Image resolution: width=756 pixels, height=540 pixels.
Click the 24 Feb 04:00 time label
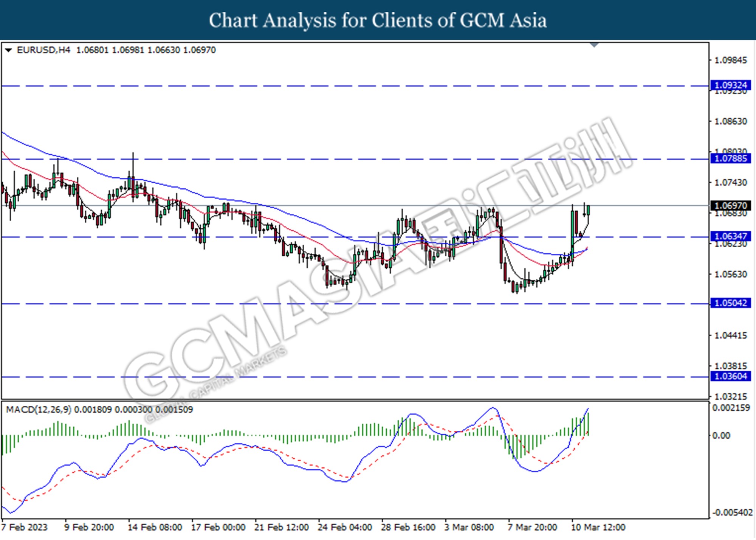click(345, 528)
